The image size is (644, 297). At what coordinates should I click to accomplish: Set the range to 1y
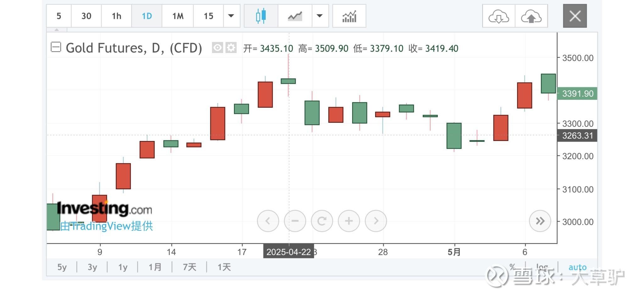123,267
